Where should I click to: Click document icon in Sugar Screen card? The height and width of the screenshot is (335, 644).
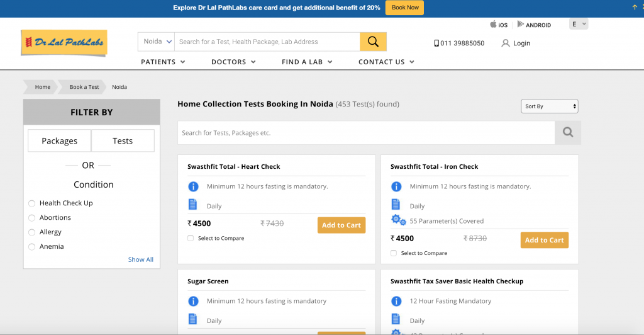pos(192,319)
